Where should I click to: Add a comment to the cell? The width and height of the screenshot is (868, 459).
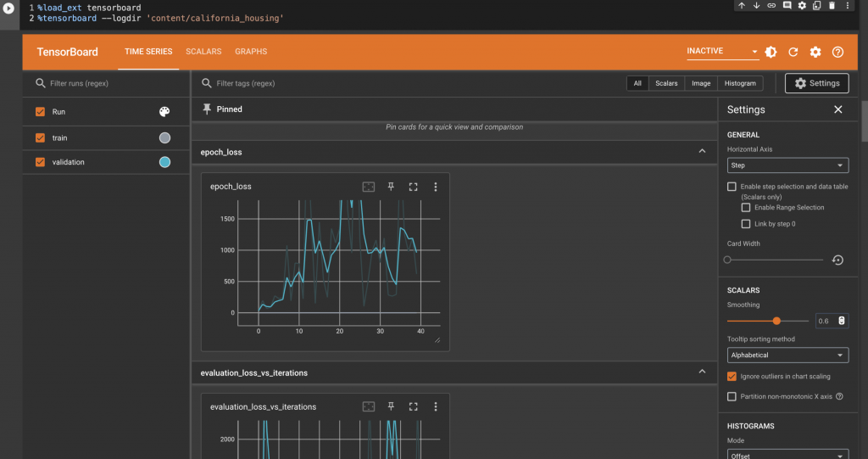pyautogui.click(x=787, y=6)
